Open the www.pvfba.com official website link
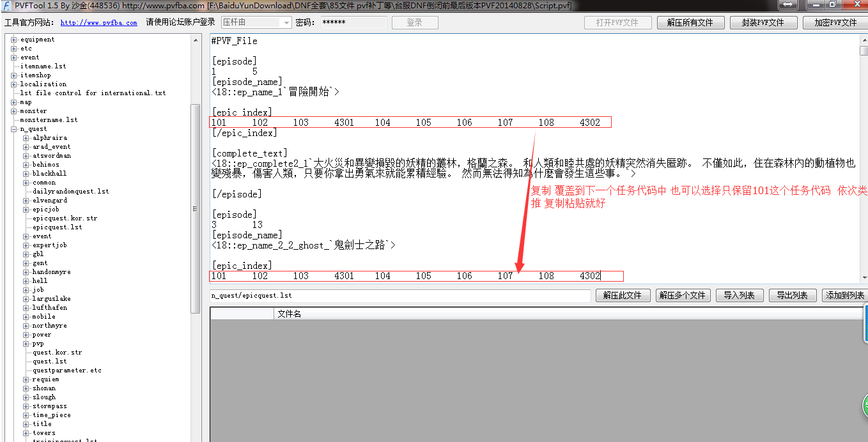The width and height of the screenshot is (868, 442). pos(98,22)
